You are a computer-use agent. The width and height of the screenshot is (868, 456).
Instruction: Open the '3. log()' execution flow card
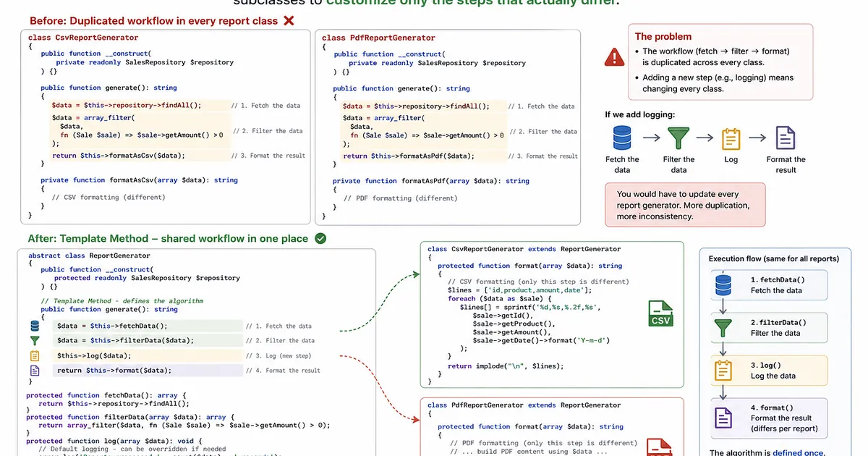[x=769, y=370]
